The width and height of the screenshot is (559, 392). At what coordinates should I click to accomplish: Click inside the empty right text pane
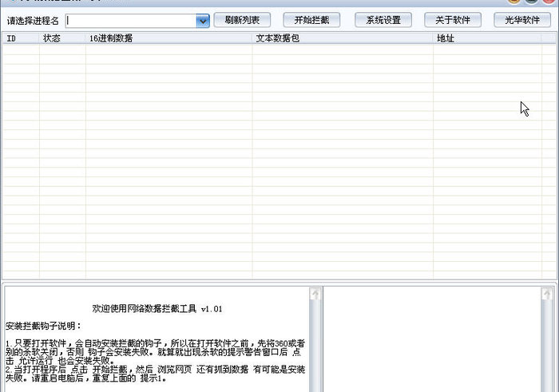(x=433, y=339)
